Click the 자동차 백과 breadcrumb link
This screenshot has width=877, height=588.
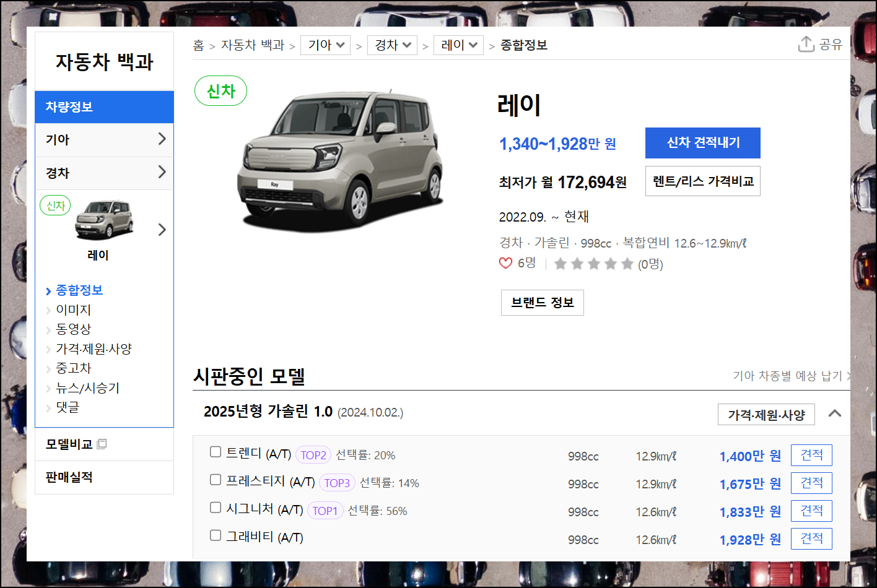click(253, 45)
